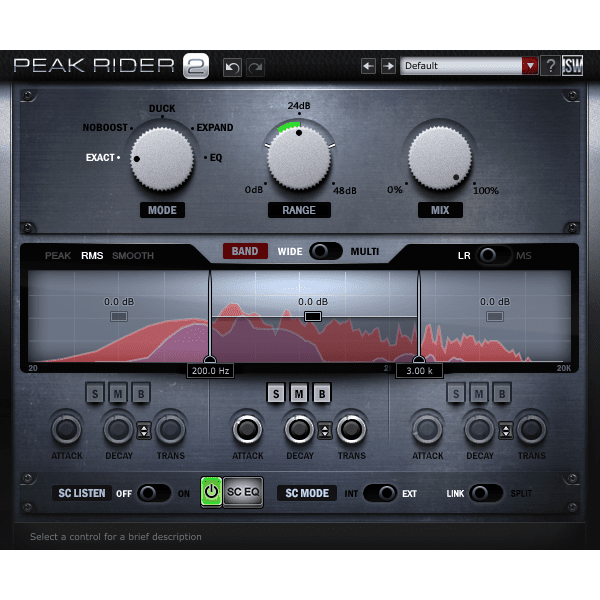The width and height of the screenshot is (600, 600).
Task: Click the mid band TRANS knob
Action: pyautogui.click(x=351, y=429)
